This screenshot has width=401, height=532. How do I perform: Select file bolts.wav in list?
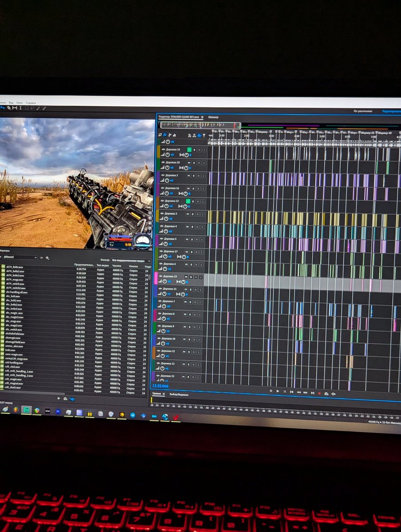10,350
